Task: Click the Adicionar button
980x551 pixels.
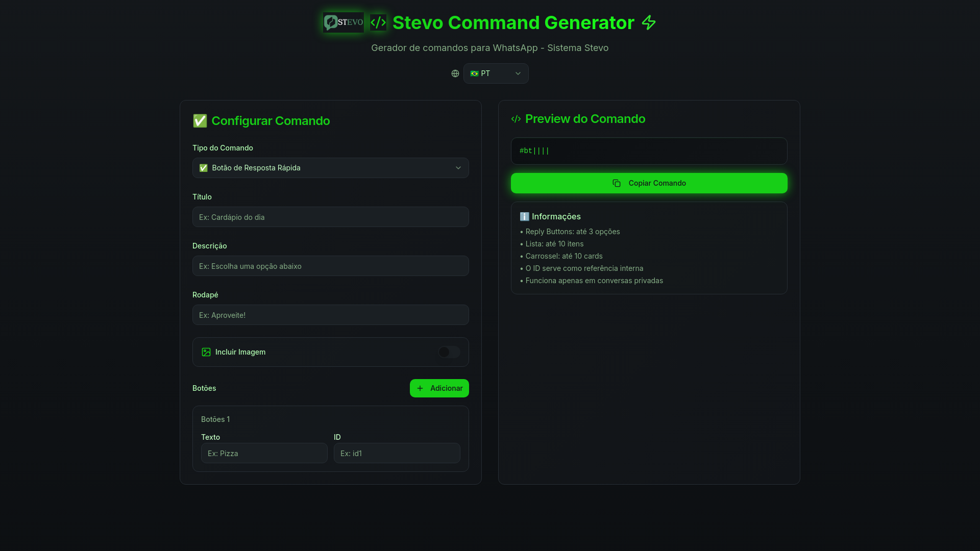Action: tap(439, 388)
